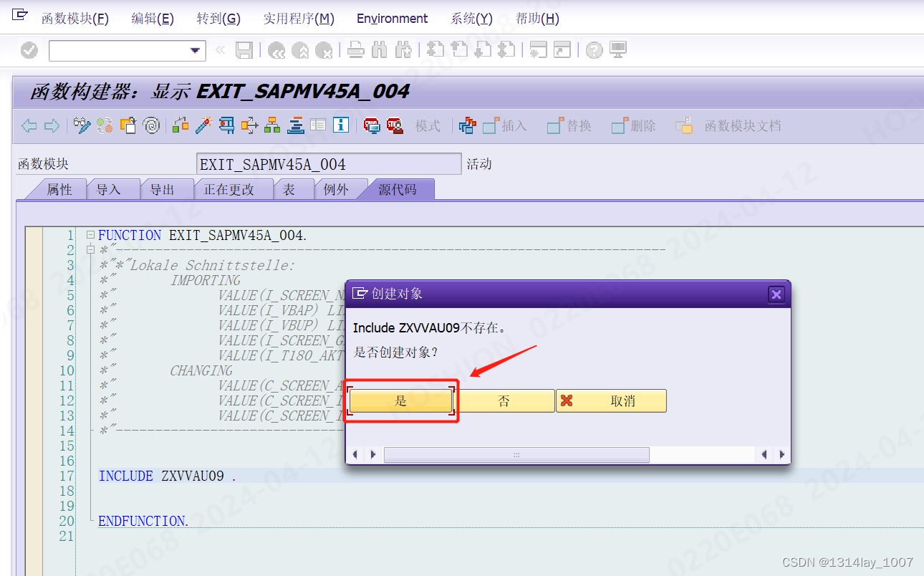The width and height of the screenshot is (924, 576).
Task: Click 取消 in the 创建对象 dialog
Action: (x=612, y=401)
